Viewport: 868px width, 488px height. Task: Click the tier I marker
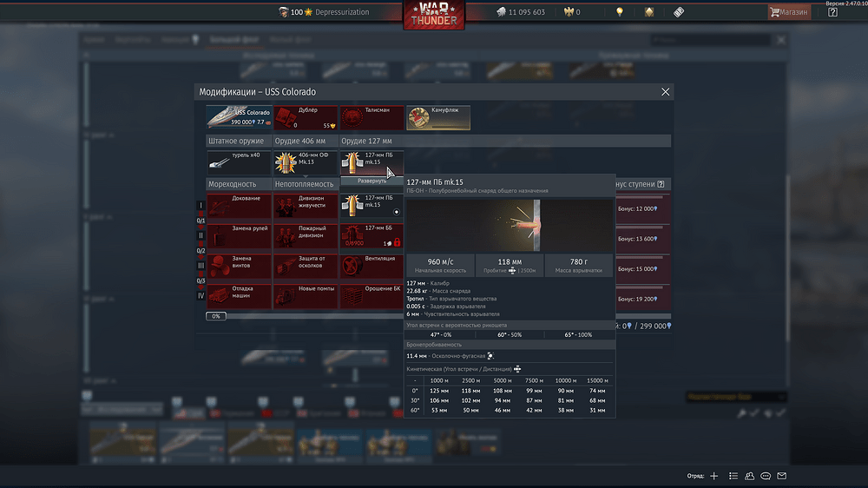[x=201, y=206]
